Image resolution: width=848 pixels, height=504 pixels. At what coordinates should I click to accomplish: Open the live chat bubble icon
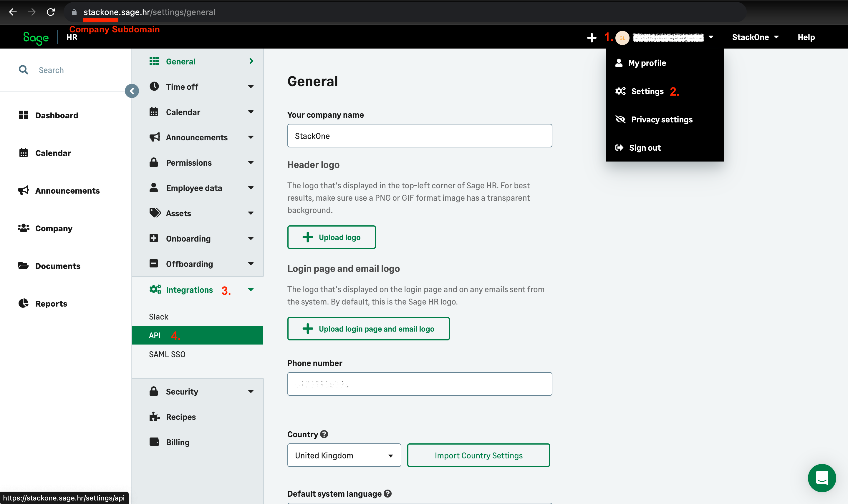coord(822,478)
